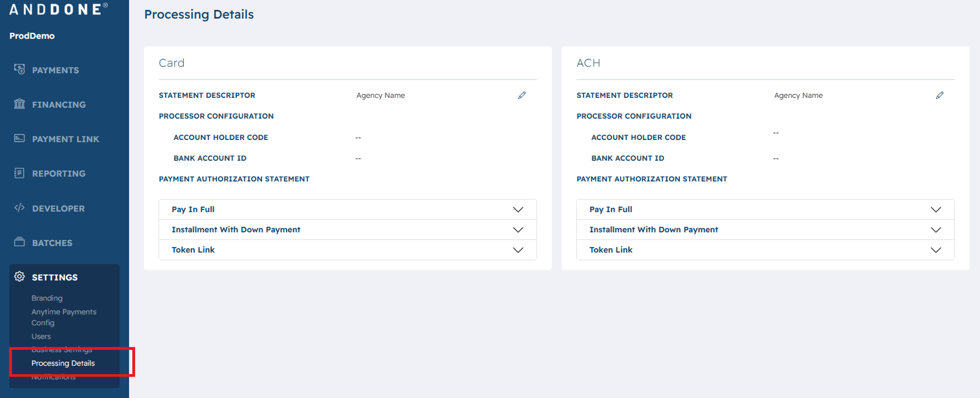Click Card Pay In Full label

193,210
